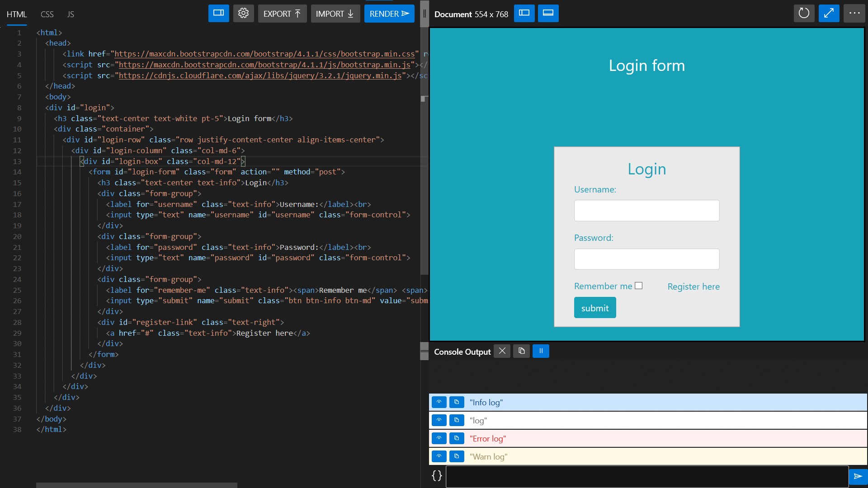Click the Username input field
Viewport: 868px width, 488px height.
click(646, 211)
